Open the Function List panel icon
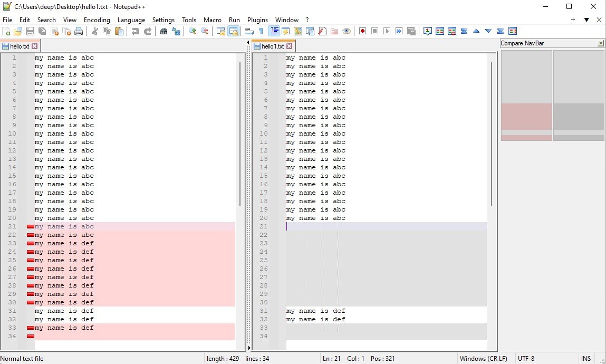The image size is (606, 364). tap(322, 31)
